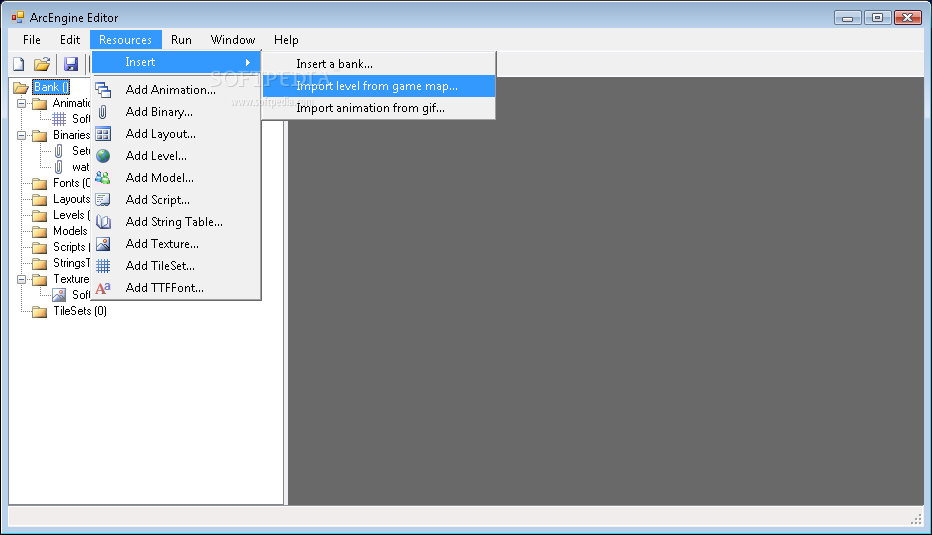Image resolution: width=932 pixels, height=535 pixels.
Task: Click the New file toolbar icon
Action: tap(19, 64)
